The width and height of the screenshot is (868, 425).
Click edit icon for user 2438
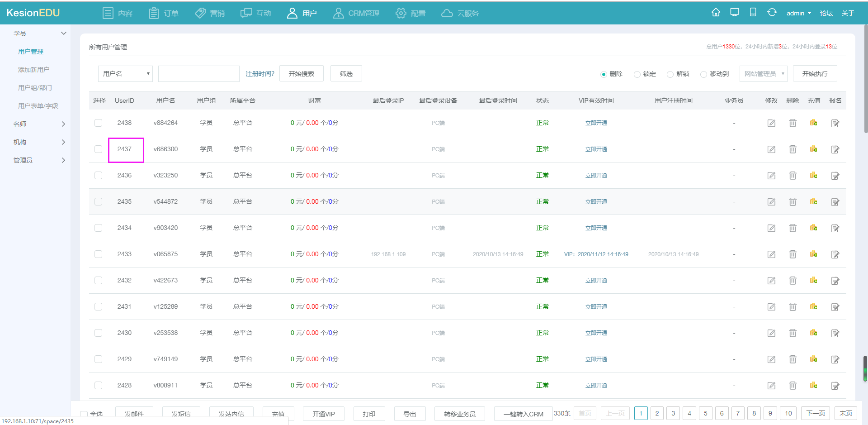click(x=771, y=123)
